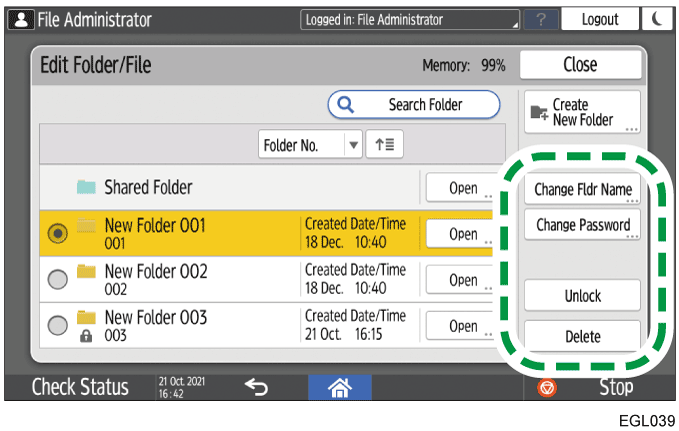
Task: Click the Shared Folder icon
Action: pyautogui.click(x=87, y=188)
